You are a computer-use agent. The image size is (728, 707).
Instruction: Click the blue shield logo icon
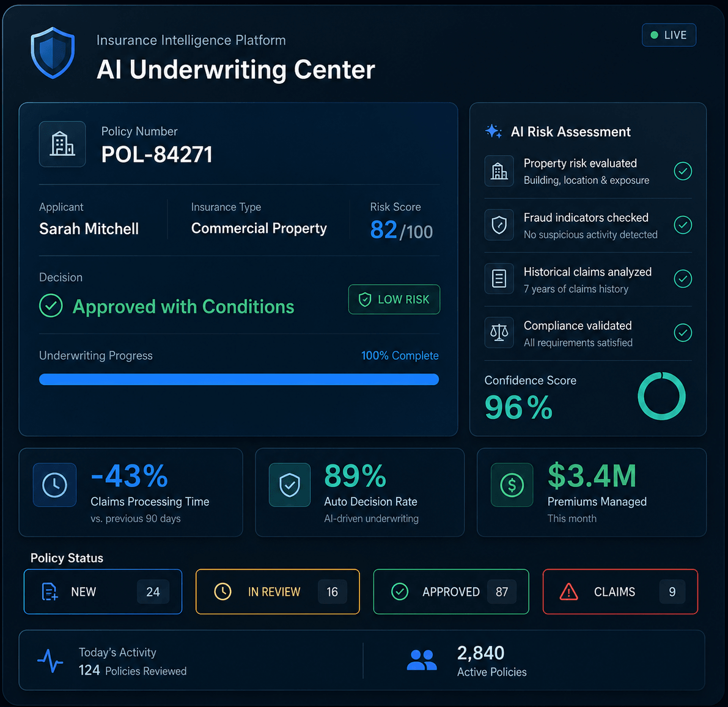tap(53, 53)
